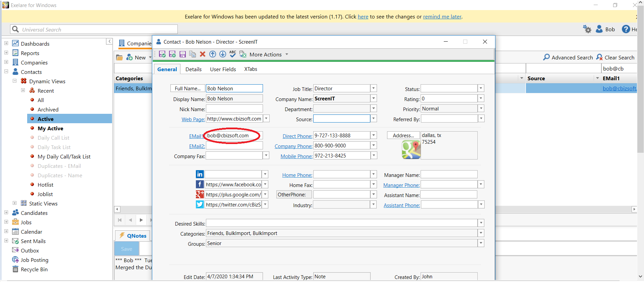Switch to the XTabs tab
The image size is (644, 282).
pyautogui.click(x=251, y=69)
